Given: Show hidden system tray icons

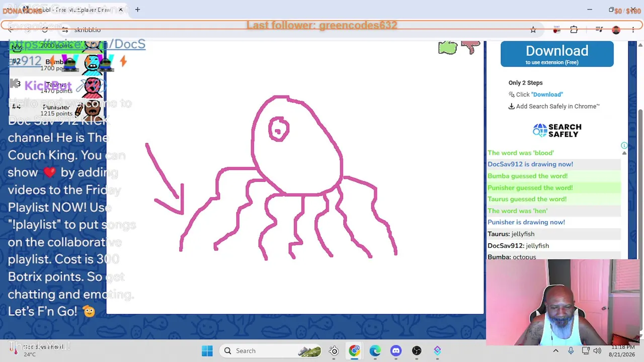Looking at the screenshot, I should tap(555, 351).
